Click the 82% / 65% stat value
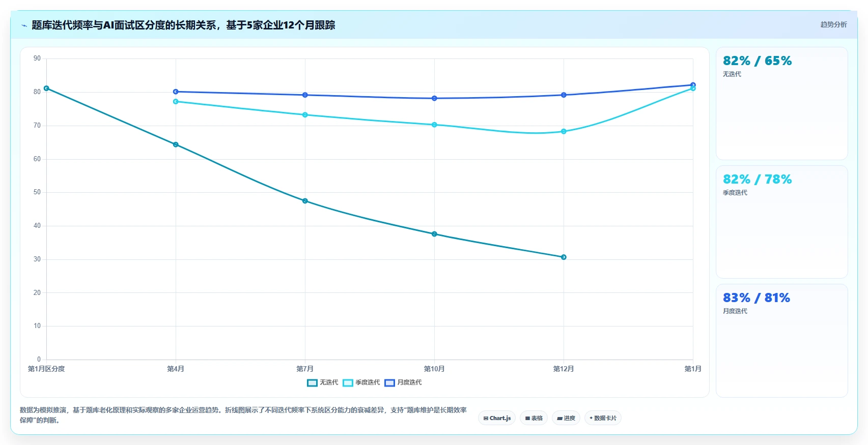Viewport: 868px width, 445px height. coord(757,61)
